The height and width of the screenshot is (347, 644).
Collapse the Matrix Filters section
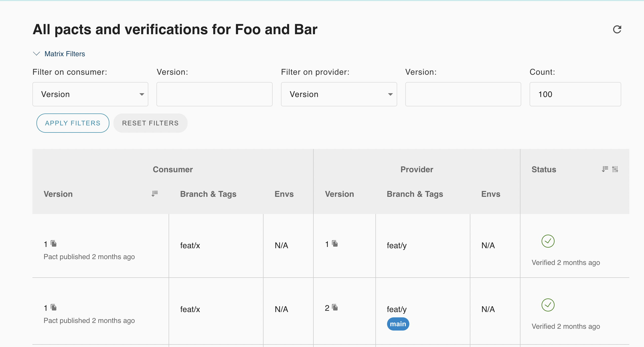point(59,54)
